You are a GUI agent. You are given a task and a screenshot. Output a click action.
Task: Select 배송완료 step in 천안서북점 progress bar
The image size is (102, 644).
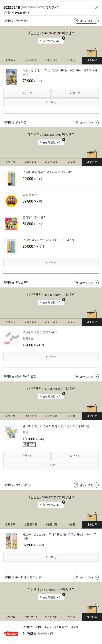[92, 60]
